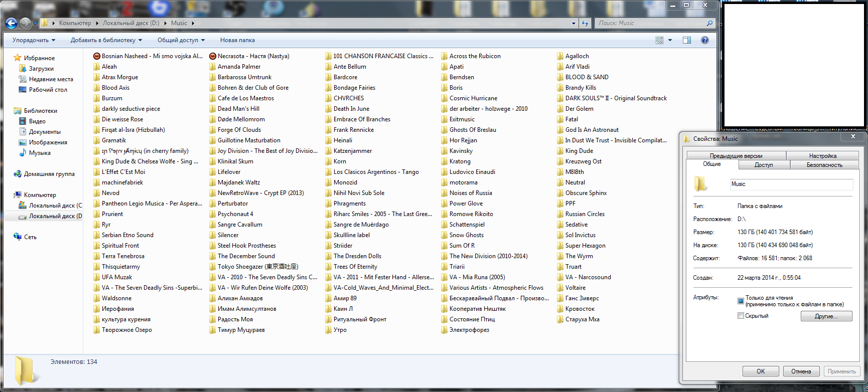
Task: Select Локальный диск (D in sidebar tree
Action: click(x=51, y=216)
